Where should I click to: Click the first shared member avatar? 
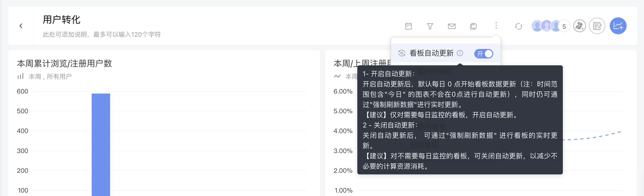(x=537, y=26)
